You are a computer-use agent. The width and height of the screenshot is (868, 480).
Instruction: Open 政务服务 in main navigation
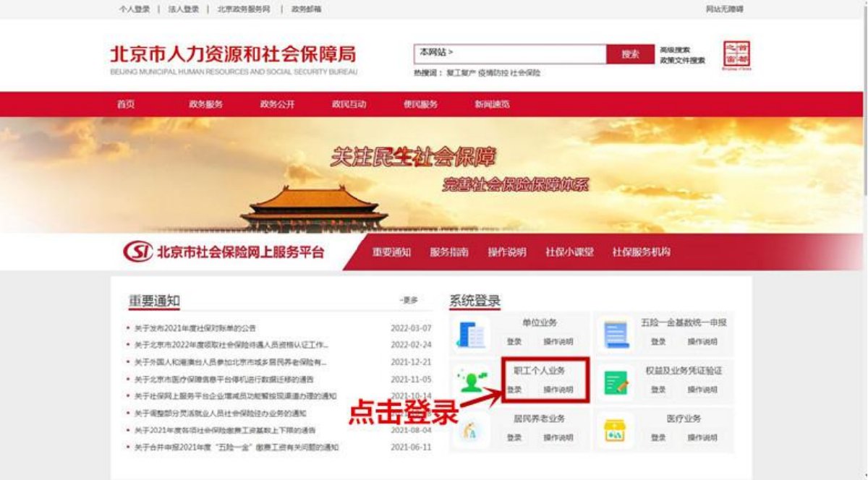tap(206, 104)
